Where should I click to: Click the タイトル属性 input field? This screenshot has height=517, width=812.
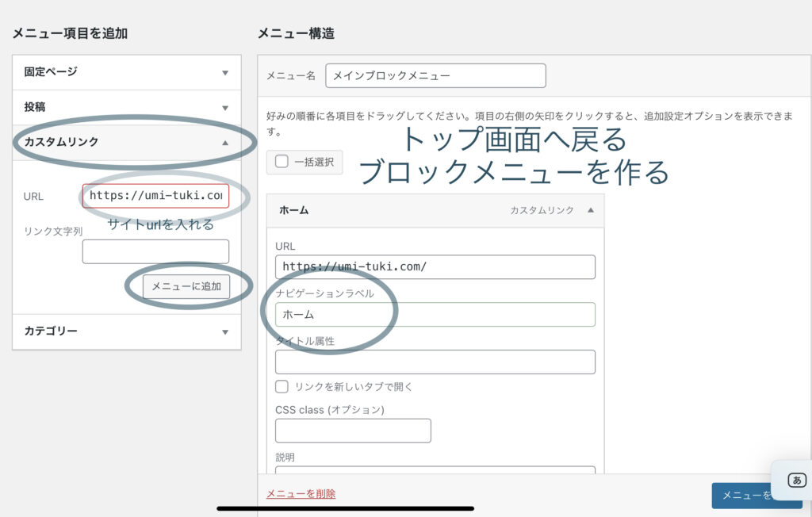click(x=435, y=362)
